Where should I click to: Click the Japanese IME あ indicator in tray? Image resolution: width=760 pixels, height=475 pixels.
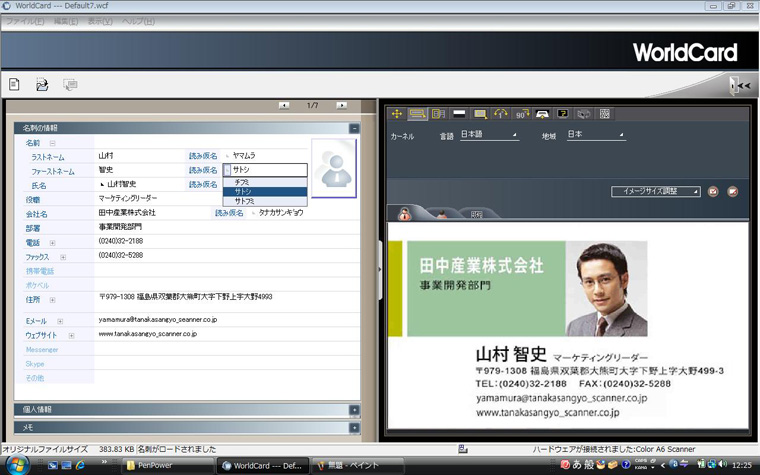click(x=577, y=464)
